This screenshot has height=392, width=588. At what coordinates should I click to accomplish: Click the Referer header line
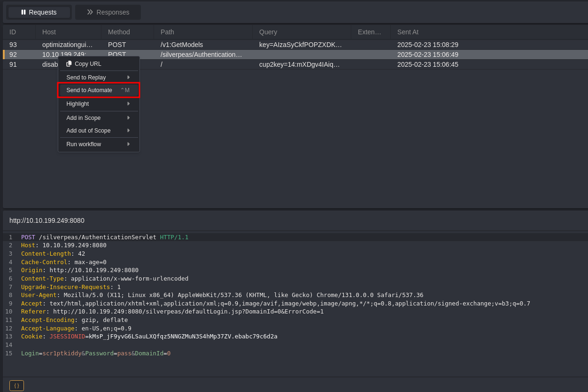click(172, 312)
